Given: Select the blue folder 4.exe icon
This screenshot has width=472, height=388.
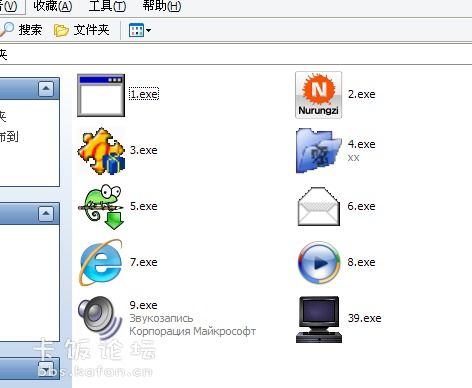Looking at the screenshot, I should click(319, 151).
